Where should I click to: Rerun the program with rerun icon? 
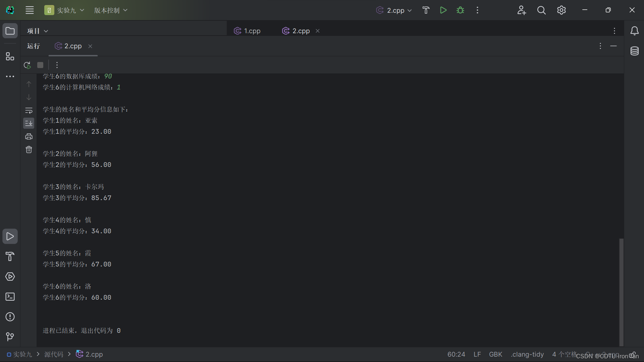pyautogui.click(x=27, y=65)
